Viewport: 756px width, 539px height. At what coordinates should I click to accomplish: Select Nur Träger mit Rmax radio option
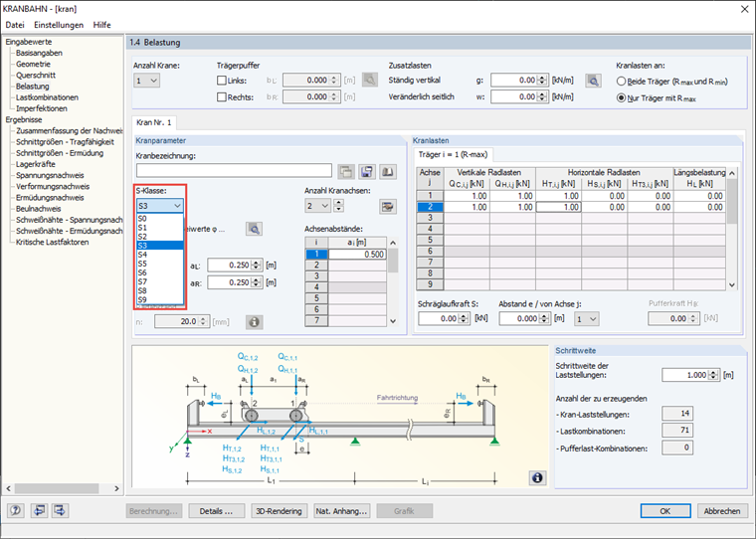pyautogui.click(x=622, y=98)
